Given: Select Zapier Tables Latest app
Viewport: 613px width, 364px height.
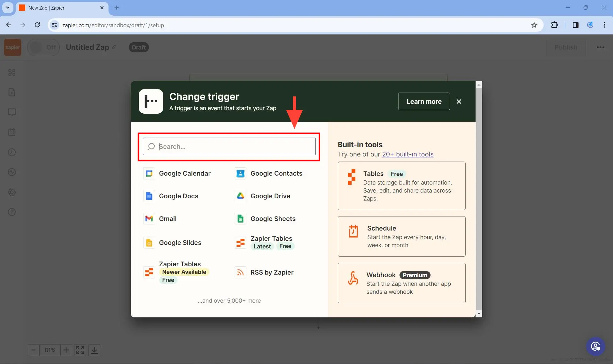Looking at the screenshot, I should (x=265, y=242).
